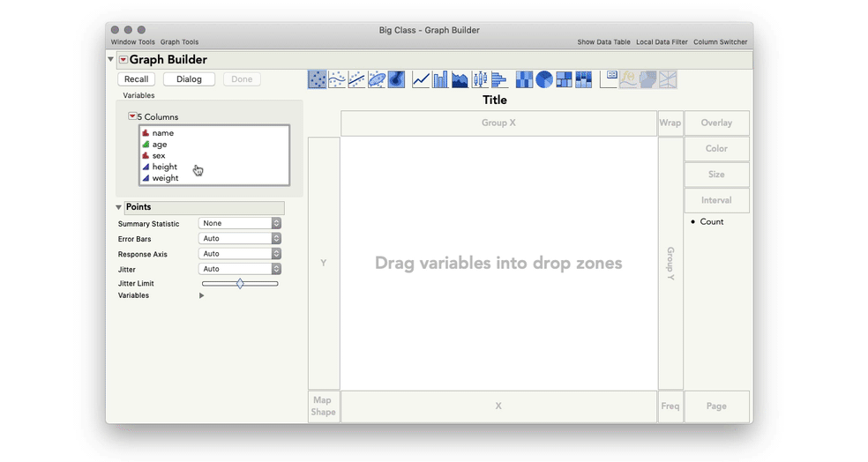This screenshot has height=462, width=868.
Task: Select the Contour plot icon
Action: pyautogui.click(x=397, y=79)
